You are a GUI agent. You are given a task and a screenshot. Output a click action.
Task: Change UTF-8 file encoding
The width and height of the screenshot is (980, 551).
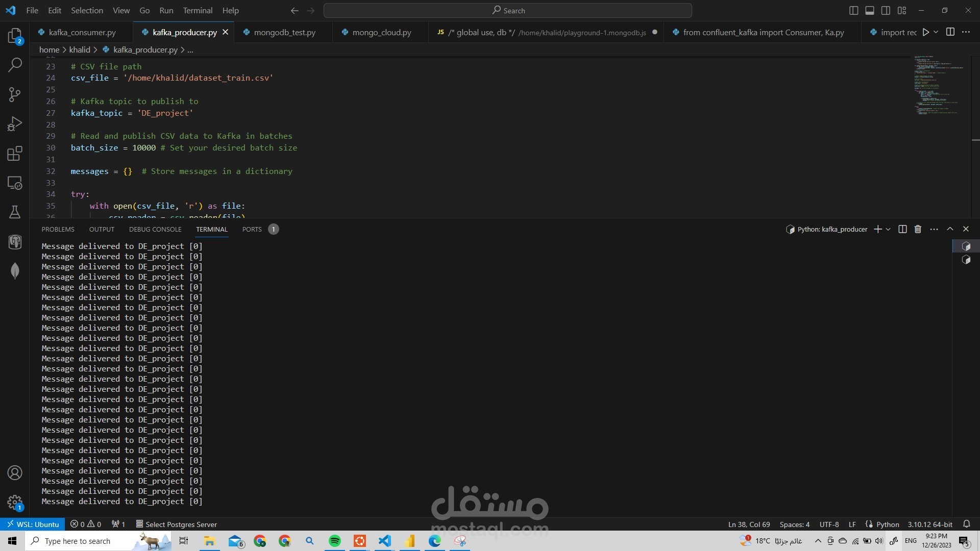coord(829,524)
